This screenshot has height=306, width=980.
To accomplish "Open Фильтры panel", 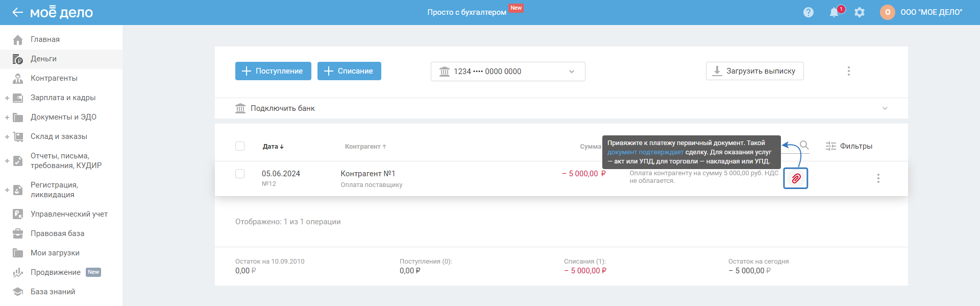I will pyautogui.click(x=849, y=146).
